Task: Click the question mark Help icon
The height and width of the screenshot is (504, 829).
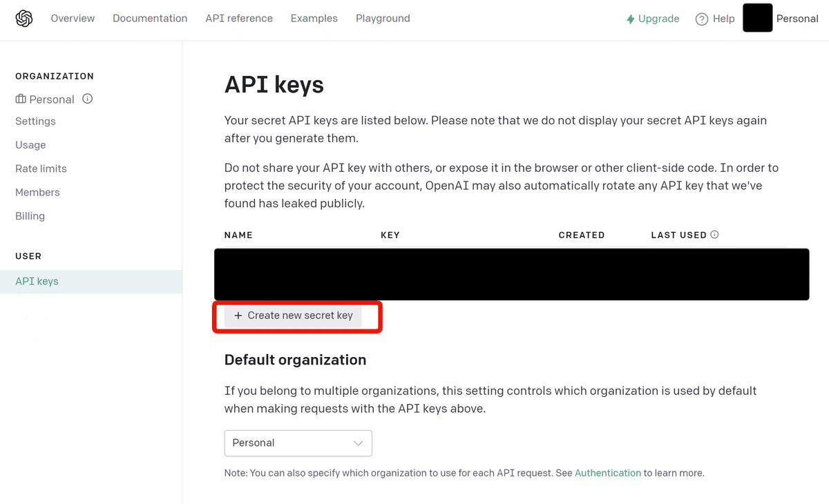Action: click(702, 19)
